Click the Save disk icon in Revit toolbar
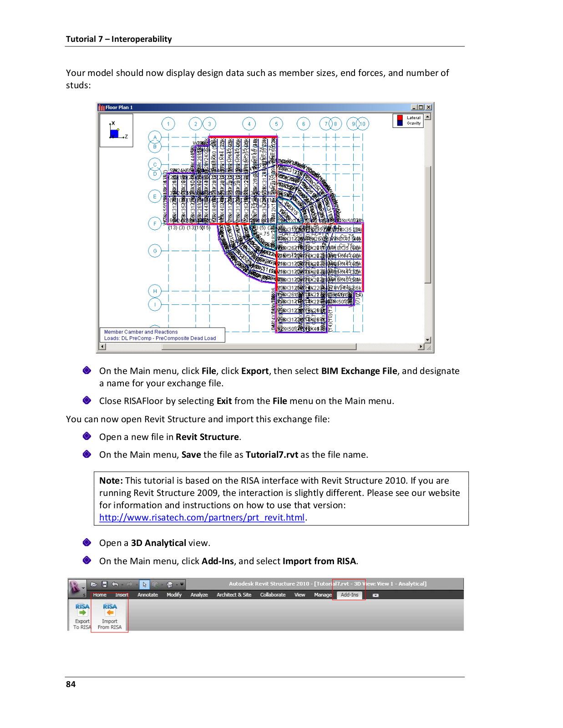The height and width of the screenshot is (728, 563). pyautogui.click(x=104, y=584)
